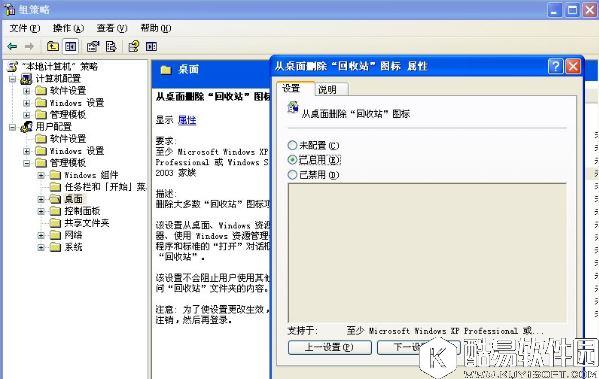Open the 帮助 menu
Screen dimensions: 599x379
156,28
